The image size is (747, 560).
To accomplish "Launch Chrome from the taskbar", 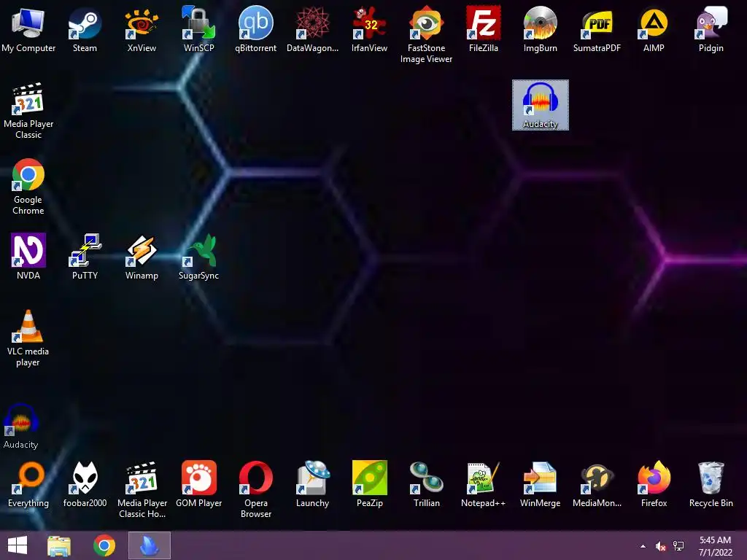I will tap(104, 545).
